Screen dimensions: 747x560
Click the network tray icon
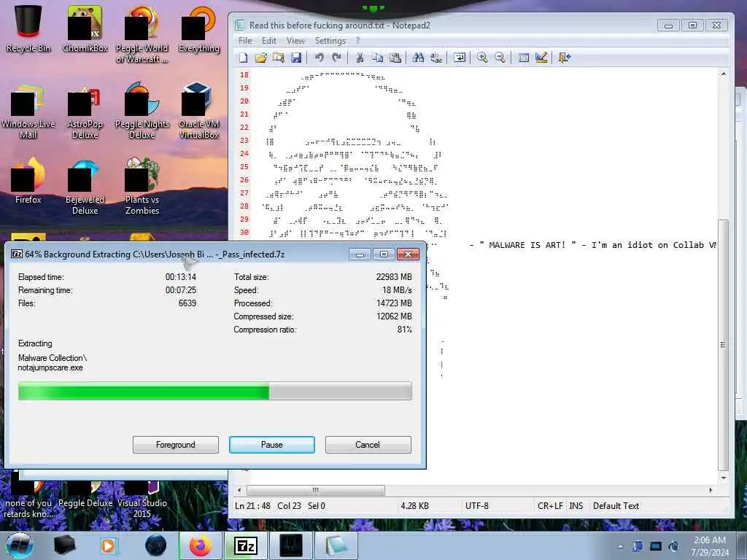pyautogui.click(x=656, y=546)
